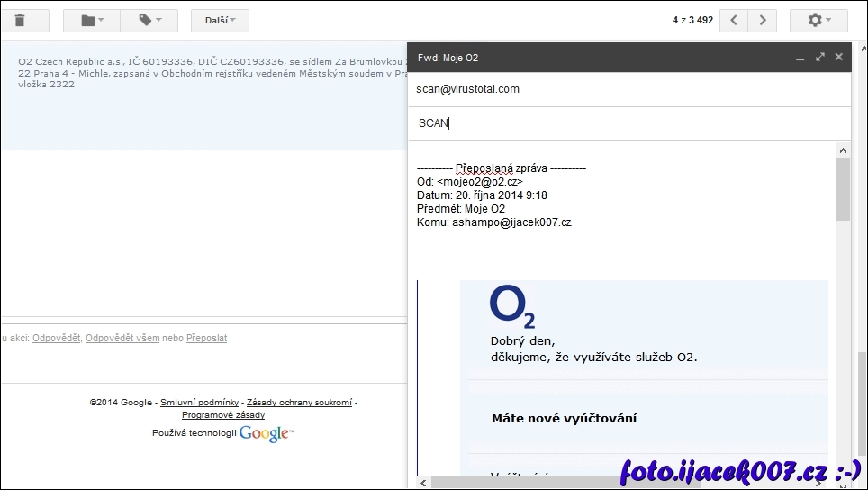Screen dimensions: 868x490
Task: Click the compose body vertical scrollbar
Action: (x=843, y=189)
